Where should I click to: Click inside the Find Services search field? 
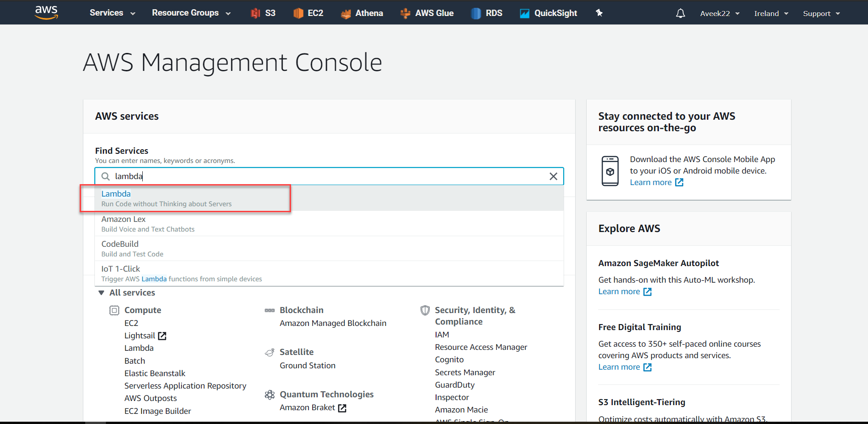[322, 176]
